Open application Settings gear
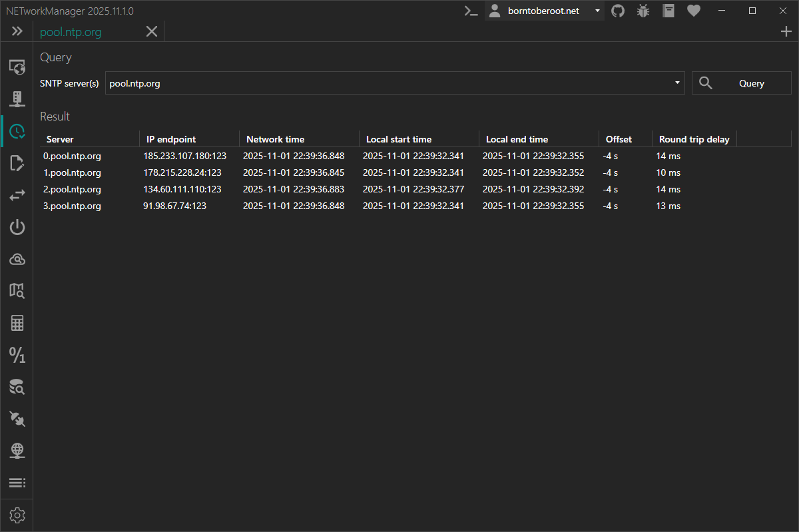 [17, 514]
